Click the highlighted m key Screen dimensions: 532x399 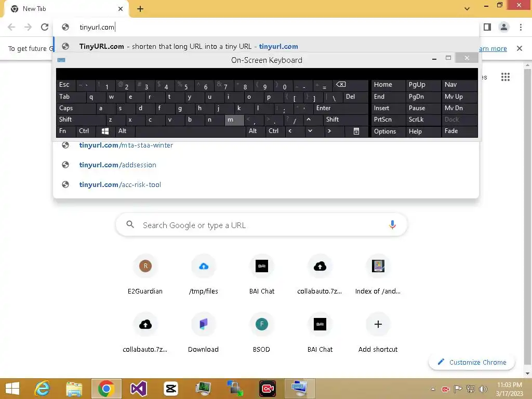click(234, 119)
